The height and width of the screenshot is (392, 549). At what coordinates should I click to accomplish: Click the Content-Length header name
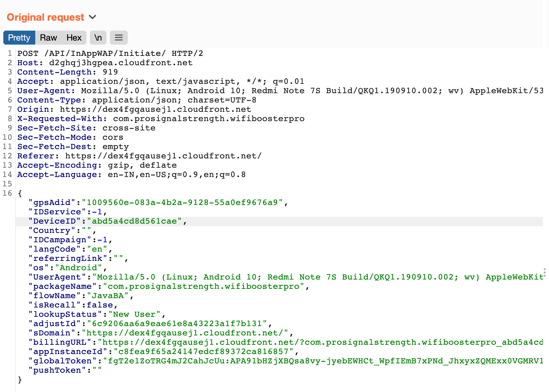coord(54,72)
